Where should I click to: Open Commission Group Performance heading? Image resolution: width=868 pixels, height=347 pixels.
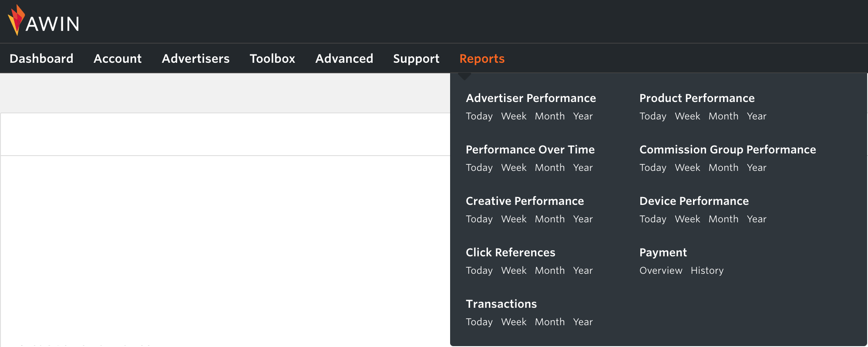(728, 150)
